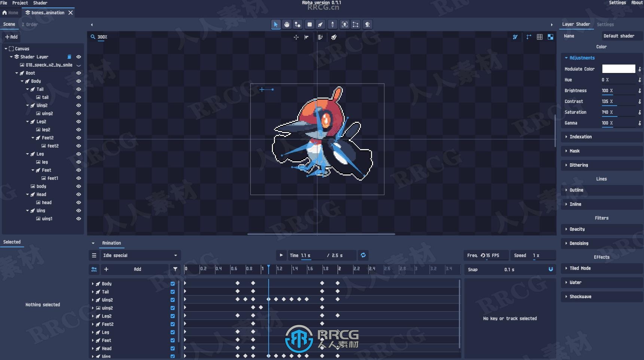
Task: Collapse the Root node in scene tree
Action: point(16,73)
